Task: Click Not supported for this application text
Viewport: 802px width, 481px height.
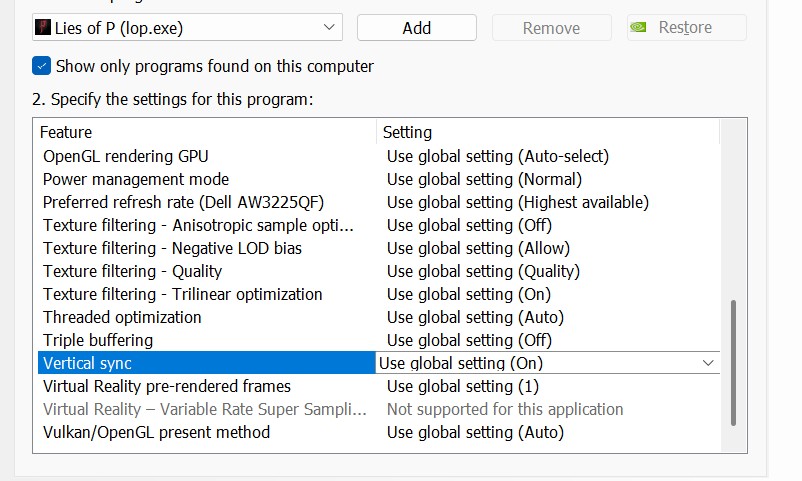Action: 505,409
